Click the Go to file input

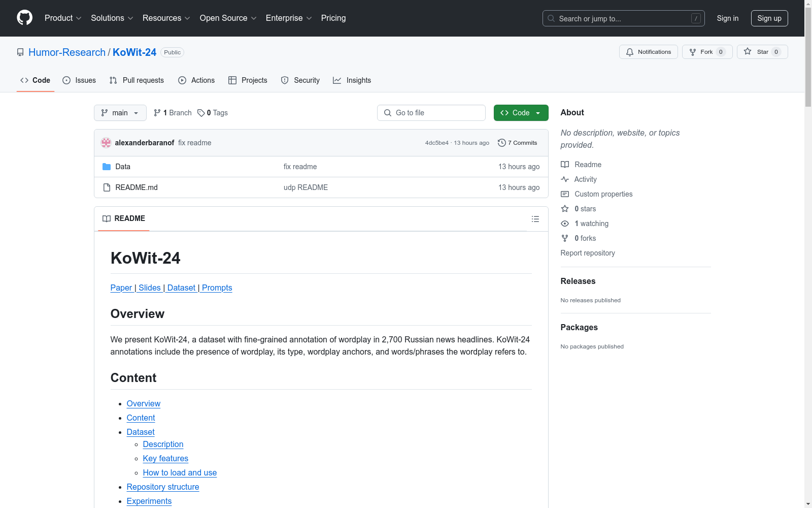pyautogui.click(x=431, y=113)
